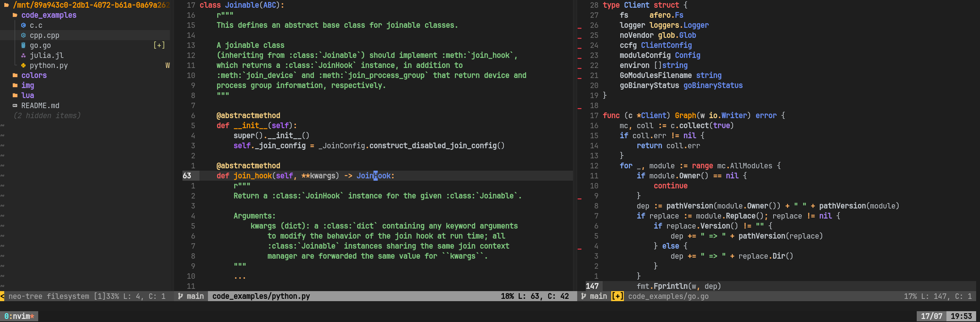980x322 pixels.
Task: Click the class Joinable(ABC) definition line
Action: pyautogui.click(x=242, y=5)
